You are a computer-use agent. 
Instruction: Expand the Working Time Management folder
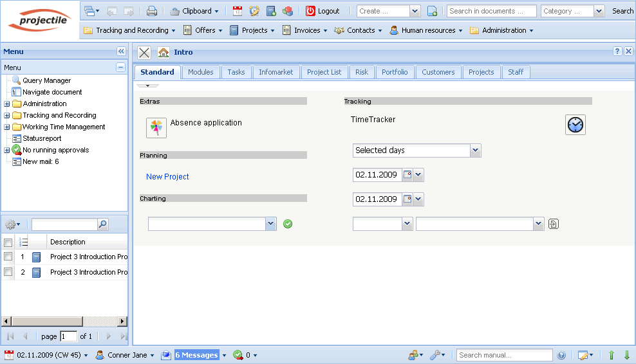7,127
